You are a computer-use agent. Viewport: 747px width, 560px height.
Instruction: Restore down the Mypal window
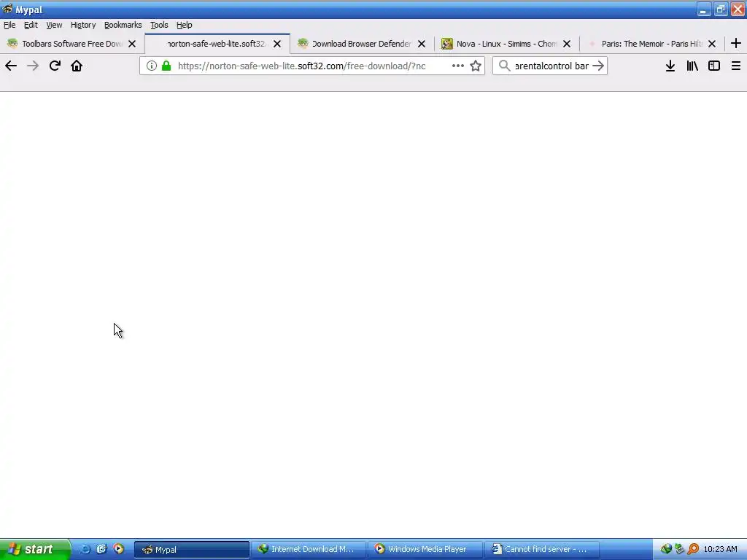[x=720, y=9]
